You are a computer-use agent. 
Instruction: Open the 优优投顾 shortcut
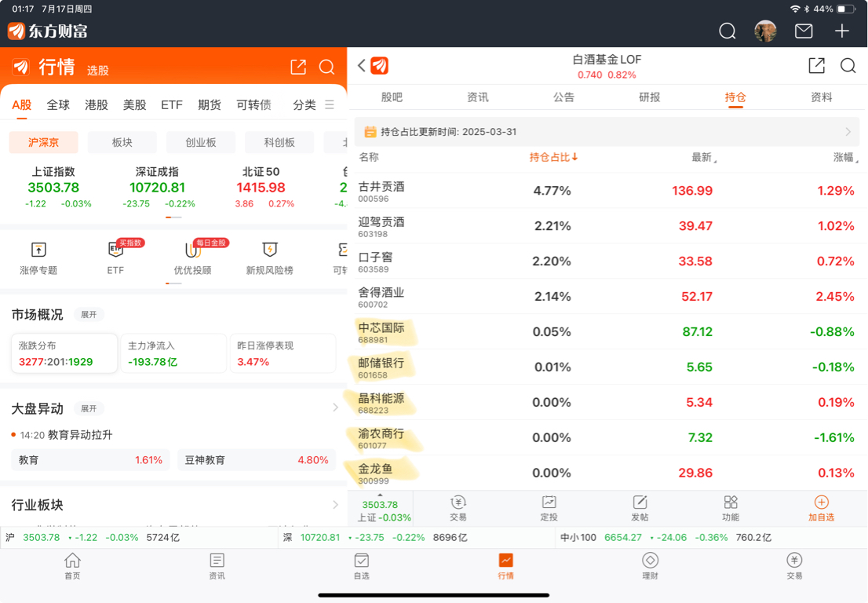tap(192, 258)
